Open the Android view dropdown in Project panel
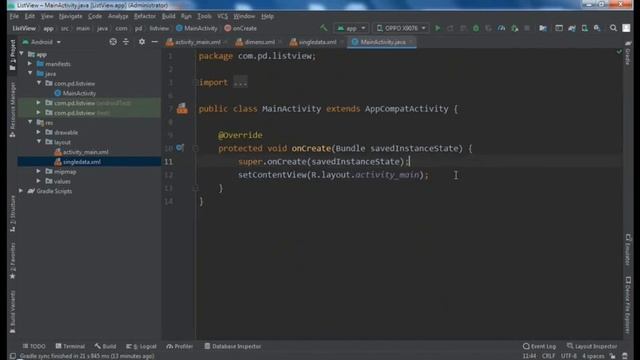The height and width of the screenshot is (360, 640). pyautogui.click(x=42, y=42)
